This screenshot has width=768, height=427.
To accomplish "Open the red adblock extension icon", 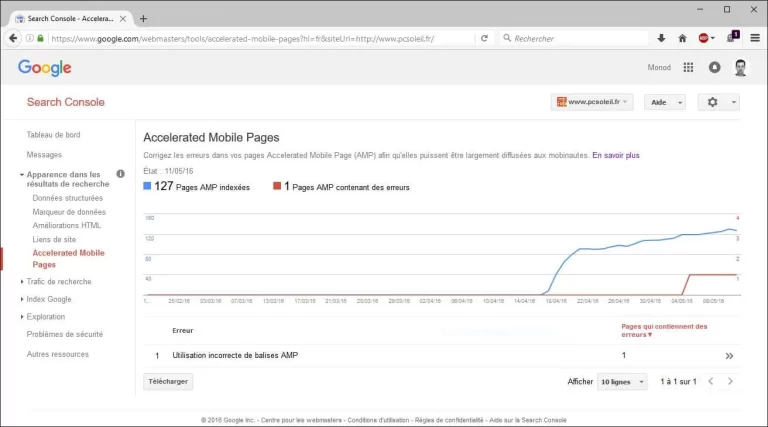I will tap(704, 38).
